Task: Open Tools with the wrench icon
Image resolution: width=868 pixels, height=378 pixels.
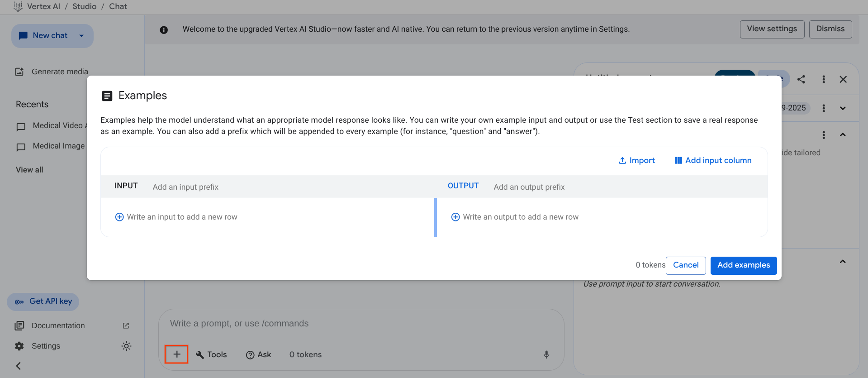Action: (x=211, y=354)
